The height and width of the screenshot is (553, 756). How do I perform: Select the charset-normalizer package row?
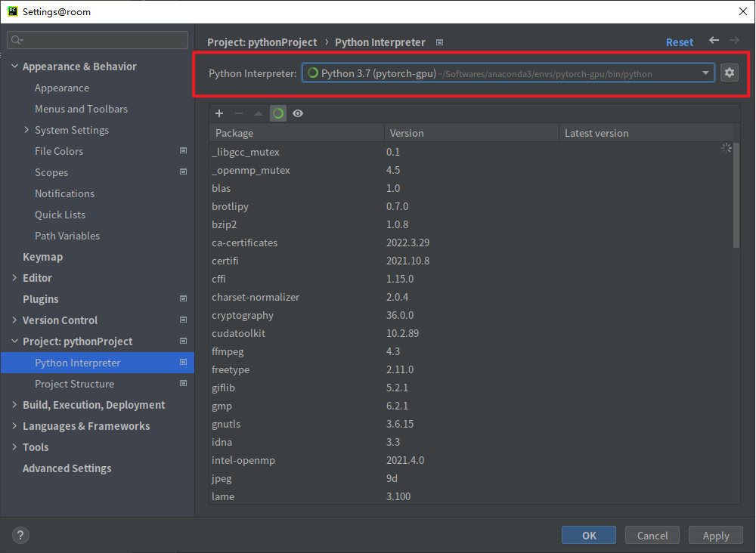point(471,297)
